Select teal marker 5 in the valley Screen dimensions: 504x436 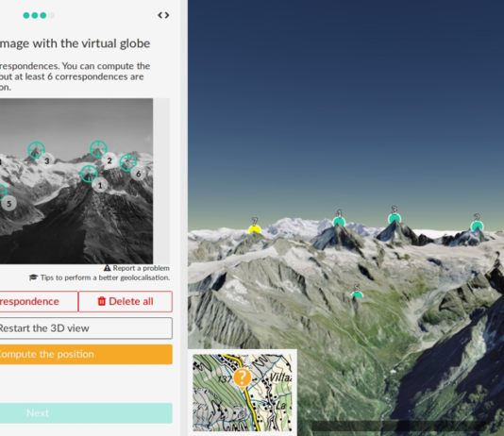pyautogui.click(x=357, y=294)
